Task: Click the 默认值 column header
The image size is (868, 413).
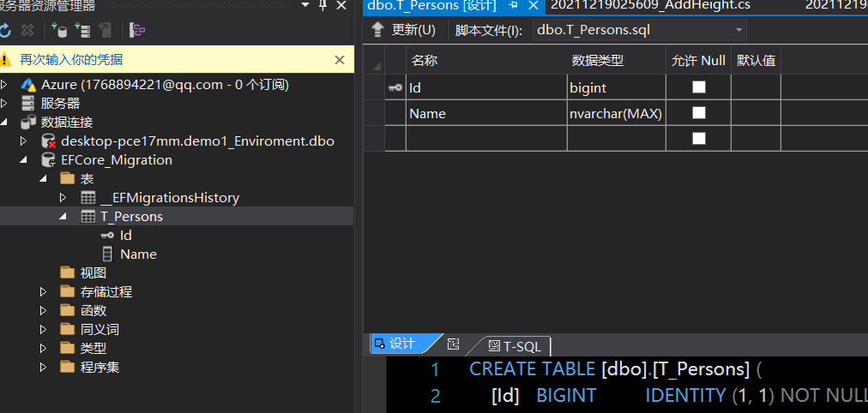Action: 756,60
